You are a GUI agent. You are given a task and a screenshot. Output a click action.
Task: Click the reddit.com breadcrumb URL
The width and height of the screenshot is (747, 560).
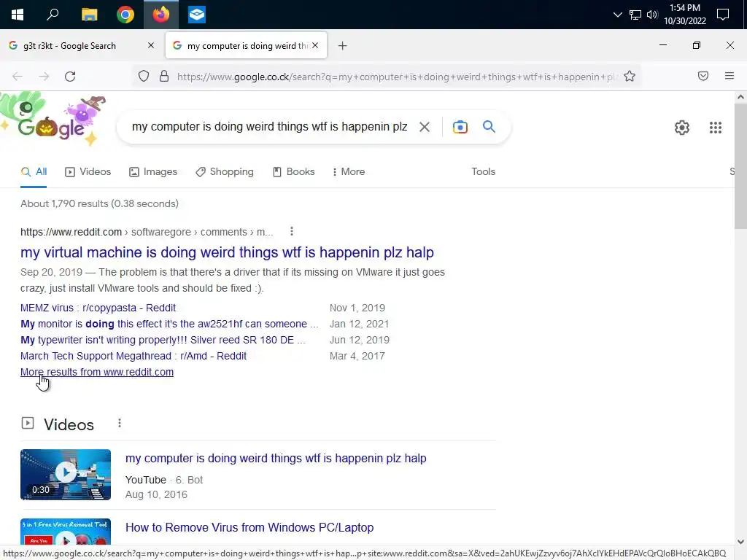pos(147,232)
